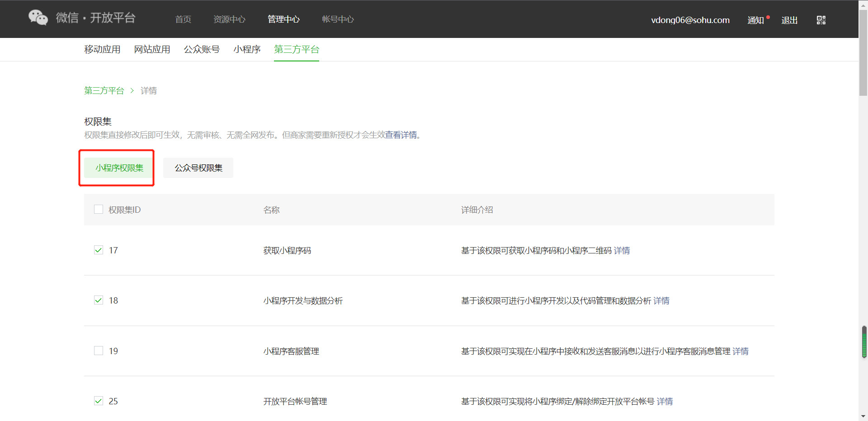Click the 名称 column header
Screen dimensions: 868x421
(271, 210)
